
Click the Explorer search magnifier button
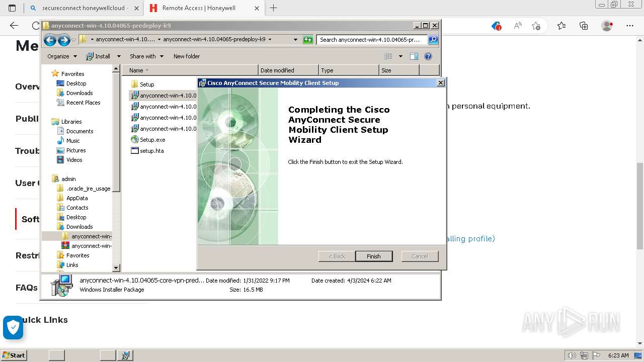point(433,40)
